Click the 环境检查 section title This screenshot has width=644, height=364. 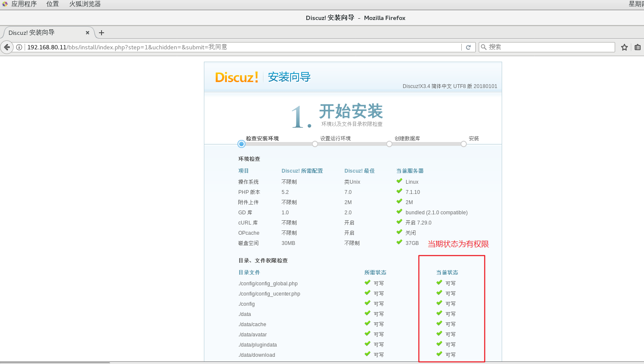(249, 159)
